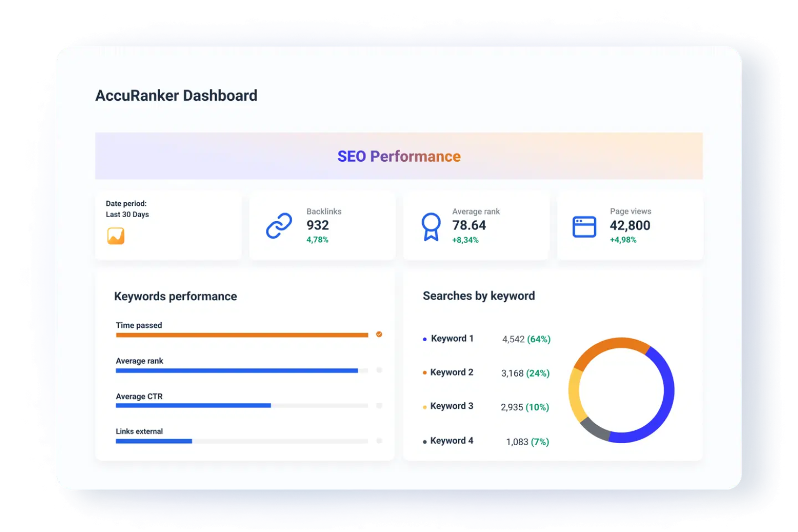Select the yellow dot next to Keyword 3
This screenshot has width=798, height=532.
tap(424, 407)
